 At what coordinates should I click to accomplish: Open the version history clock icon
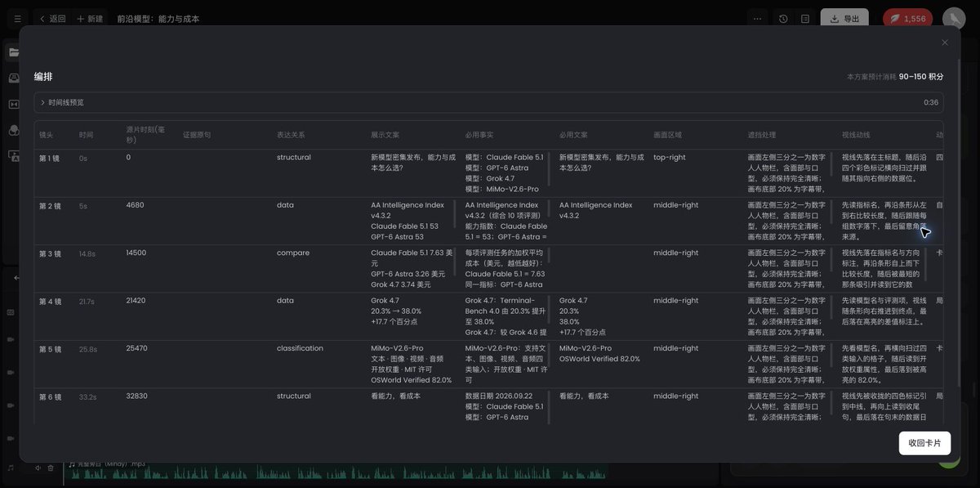pyautogui.click(x=783, y=19)
